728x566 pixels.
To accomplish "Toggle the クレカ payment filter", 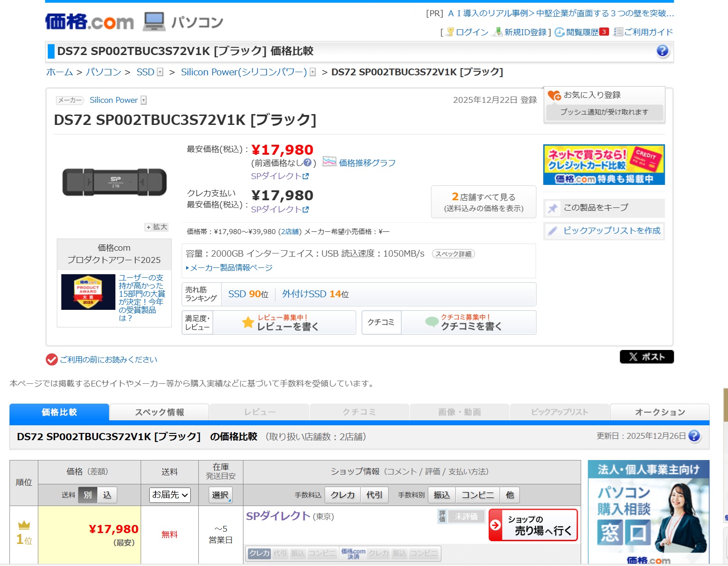I will (x=343, y=495).
